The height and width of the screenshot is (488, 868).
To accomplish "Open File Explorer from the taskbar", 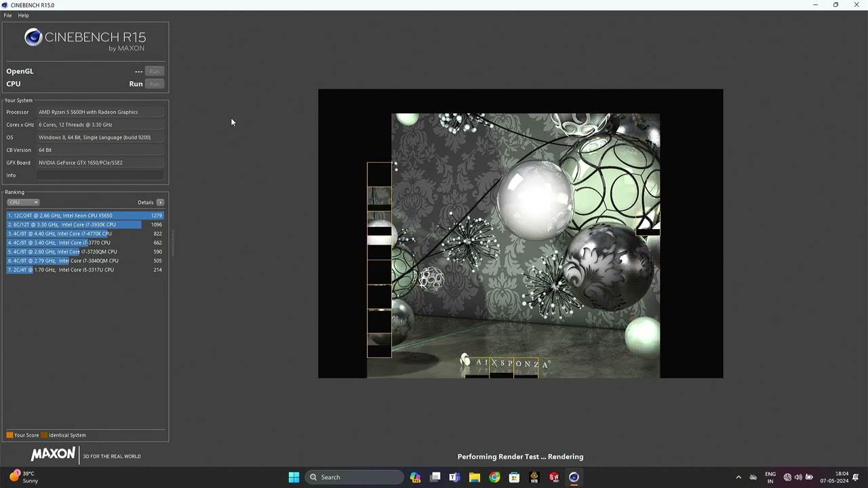I will (x=475, y=477).
